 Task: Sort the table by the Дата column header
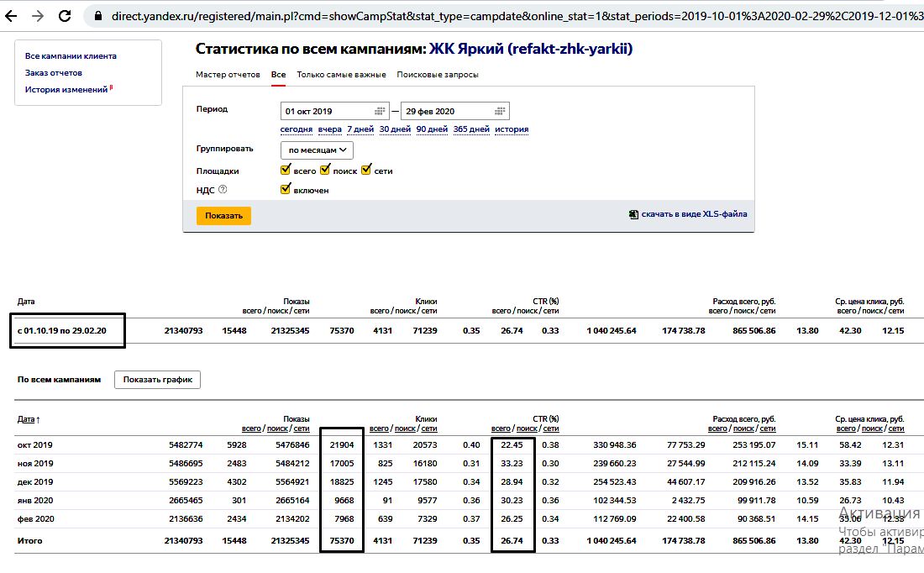point(26,419)
